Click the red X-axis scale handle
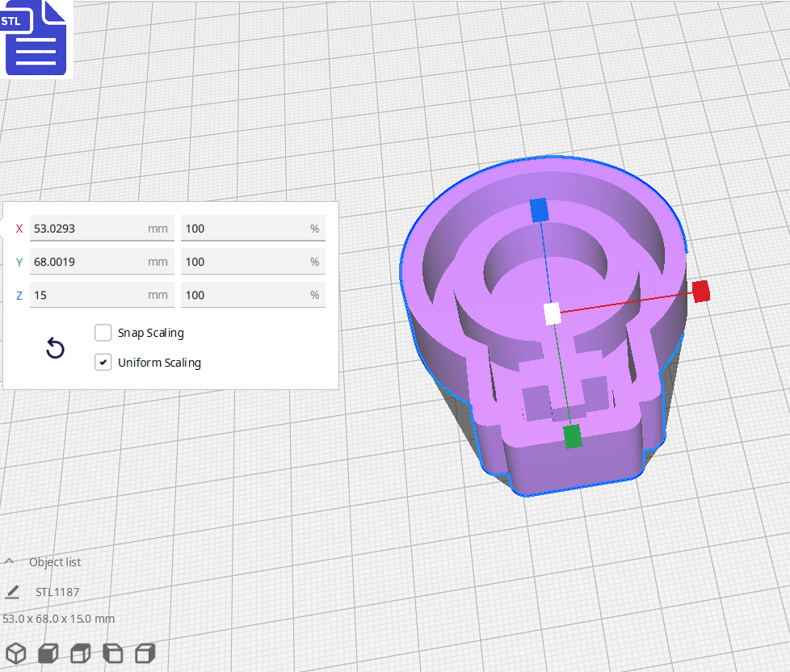Viewport: 790px width, 672px height. tap(700, 292)
